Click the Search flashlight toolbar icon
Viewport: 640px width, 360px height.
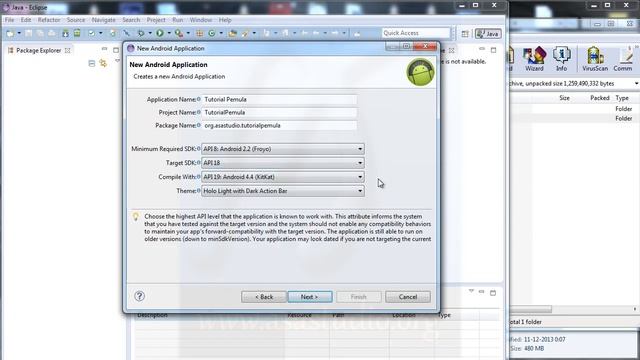(x=245, y=33)
